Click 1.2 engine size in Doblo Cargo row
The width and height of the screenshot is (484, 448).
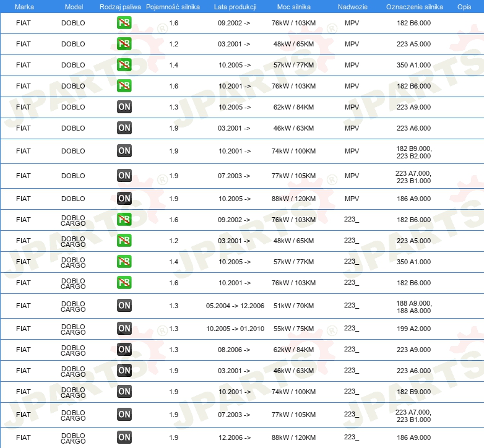(x=173, y=241)
